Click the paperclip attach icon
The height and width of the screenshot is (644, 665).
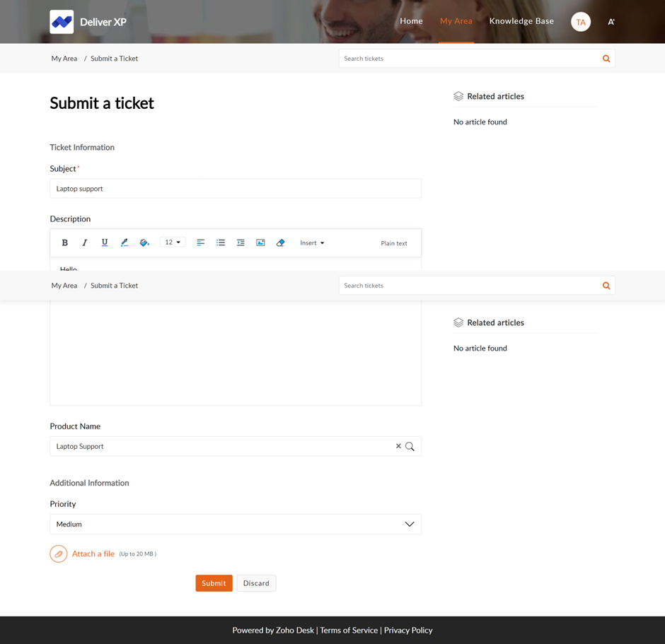(x=59, y=554)
